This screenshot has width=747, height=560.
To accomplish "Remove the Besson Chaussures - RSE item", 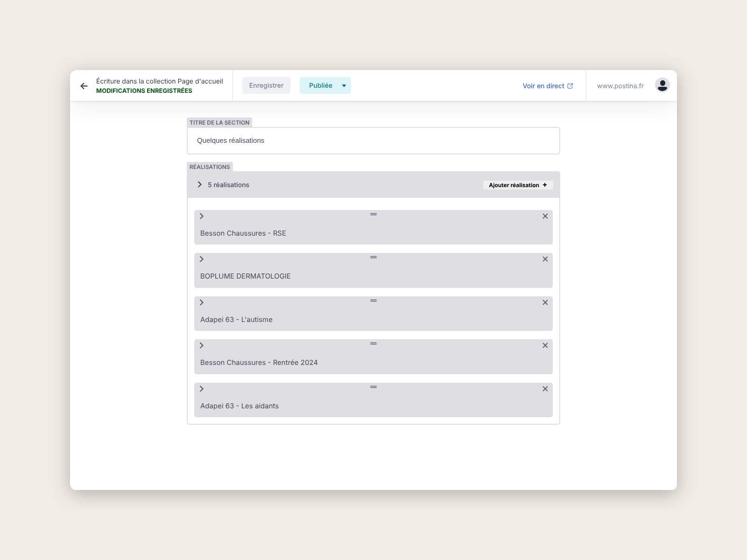I will click(x=545, y=216).
